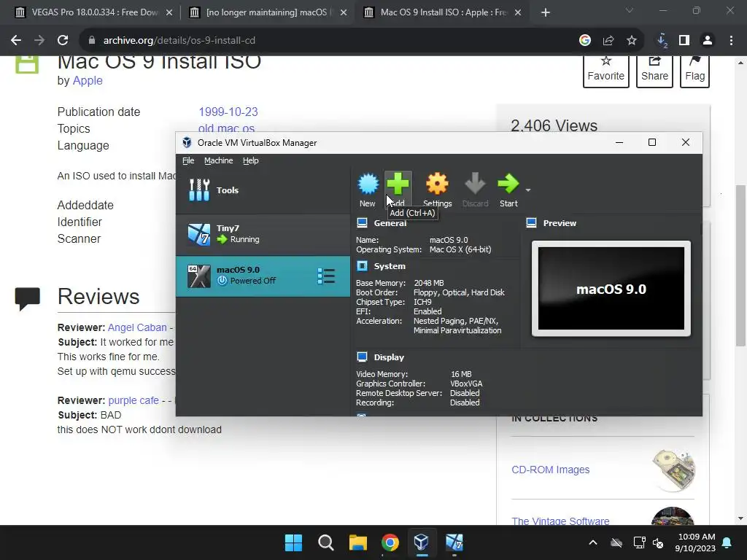Screen dimensions: 747x560
Task: Click the Chrome address bar URL
Action: 179,41
